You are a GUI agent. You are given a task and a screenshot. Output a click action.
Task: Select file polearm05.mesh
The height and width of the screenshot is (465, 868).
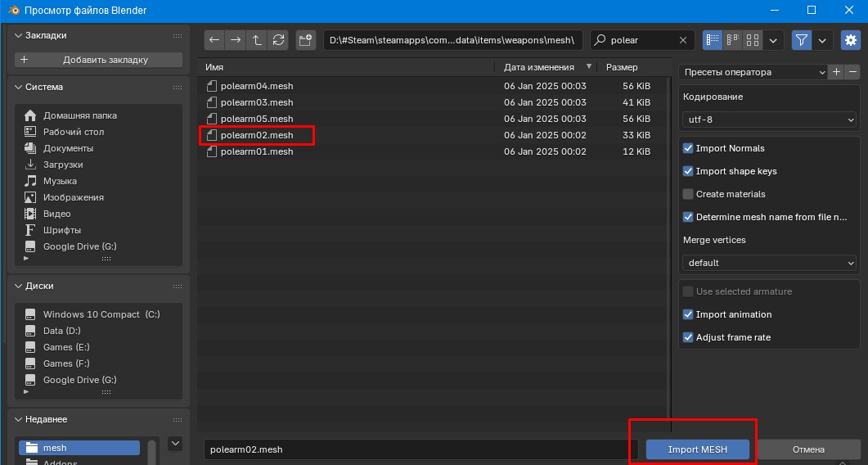[432, 119]
